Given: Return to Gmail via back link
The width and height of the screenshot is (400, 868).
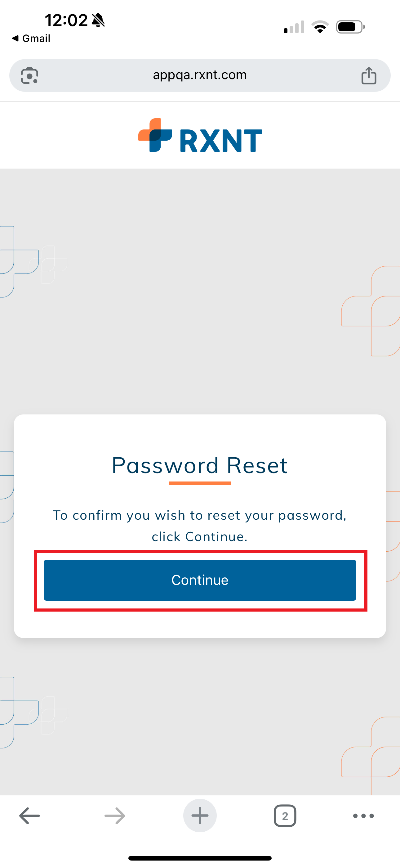Looking at the screenshot, I should click(x=31, y=38).
